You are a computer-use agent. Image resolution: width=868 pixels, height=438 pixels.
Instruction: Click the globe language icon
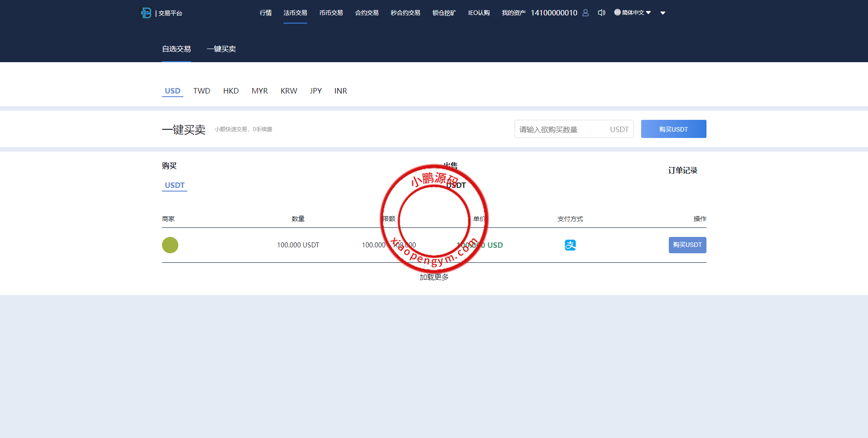pyautogui.click(x=617, y=12)
